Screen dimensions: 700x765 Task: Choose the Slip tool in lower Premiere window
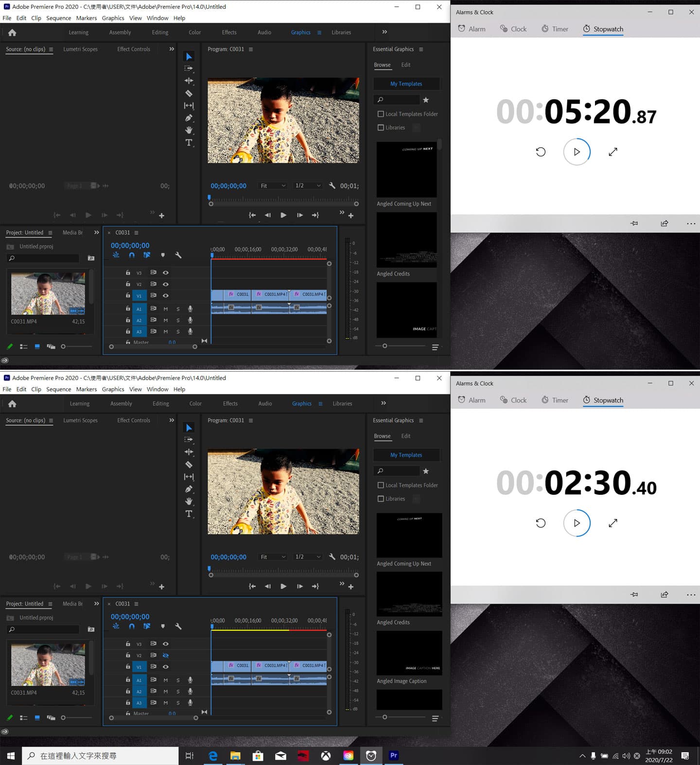[x=189, y=477]
